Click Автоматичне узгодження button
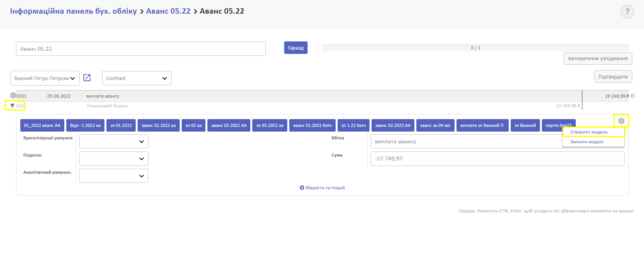The width and height of the screenshot is (644, 255). [598, 59]
